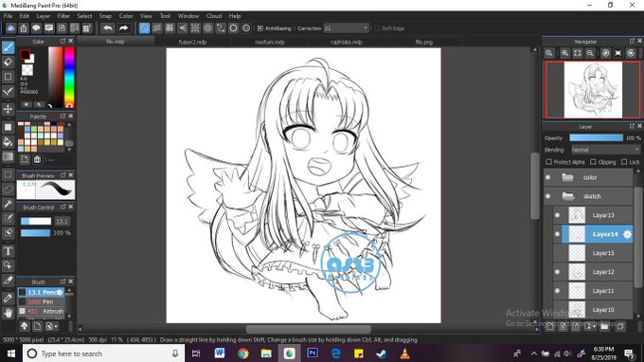Hide the sketch folder layer
This screenshot has width=644, height=362.
(x=548, y=196)
